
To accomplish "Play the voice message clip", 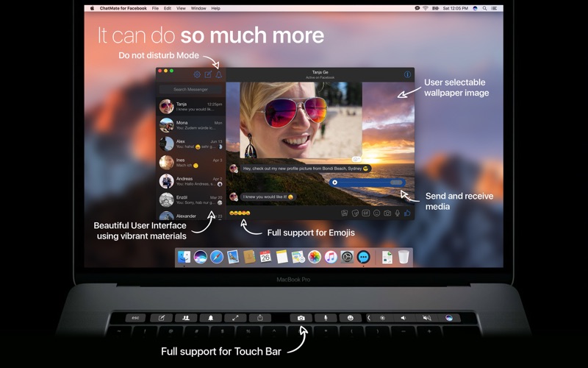I will 335,183.
